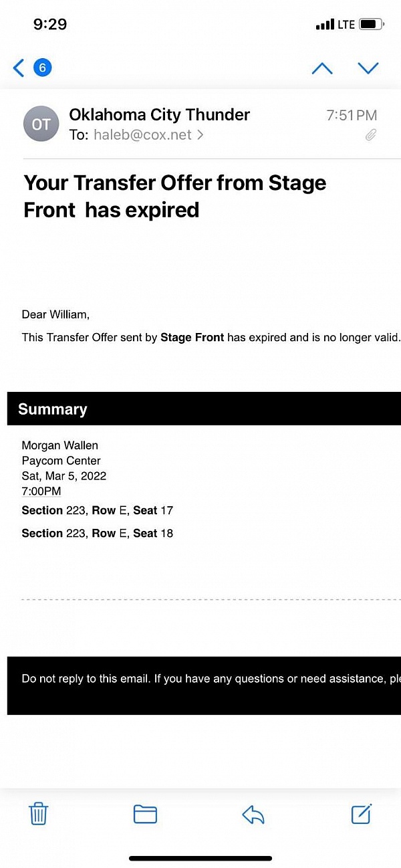
Task: Tap the Sat, Mar 5, 2022 date text
Action: point(64,476)
